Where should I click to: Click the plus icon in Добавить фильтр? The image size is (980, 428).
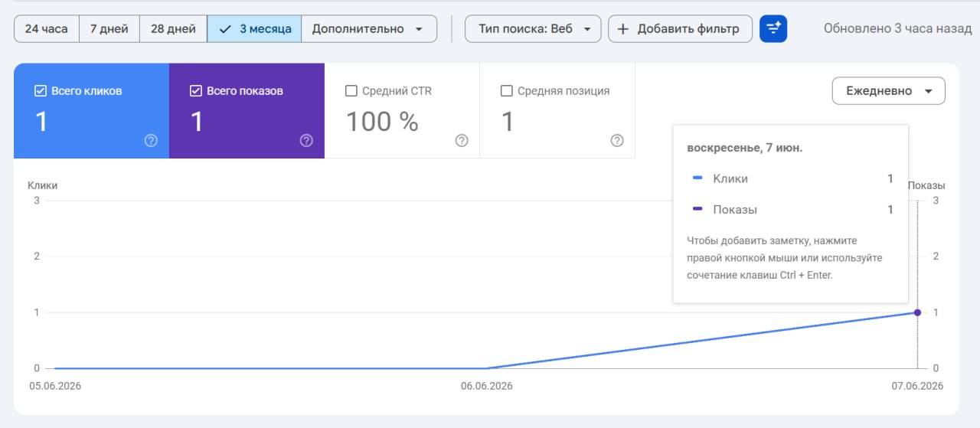[x=623, y=29]
